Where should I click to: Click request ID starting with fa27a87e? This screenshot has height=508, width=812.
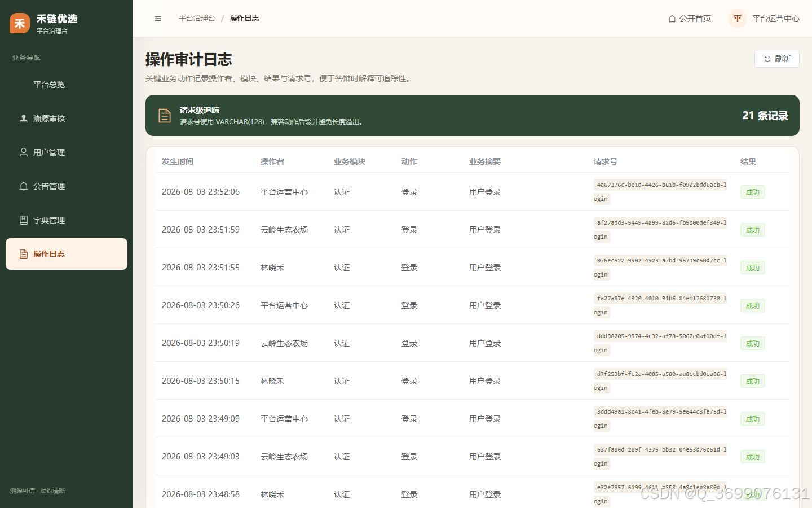pyautogui.click(x=660, y=305)
